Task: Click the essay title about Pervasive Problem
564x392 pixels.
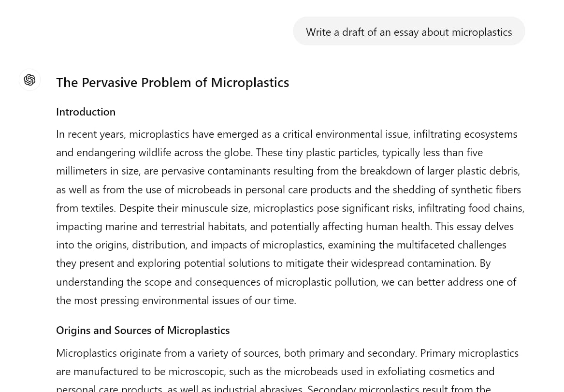Action: tap(173, 82)
